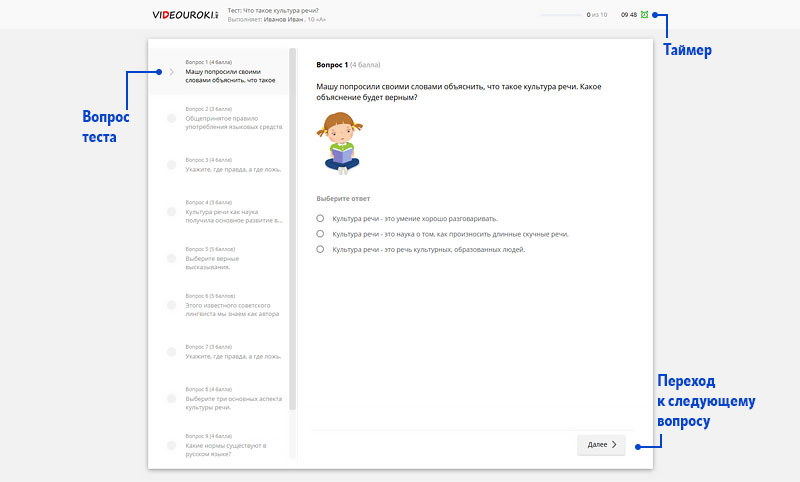Select answer 'речь культурных, образованных людей'
Screen dimensions: 800x482
(320, 249)
